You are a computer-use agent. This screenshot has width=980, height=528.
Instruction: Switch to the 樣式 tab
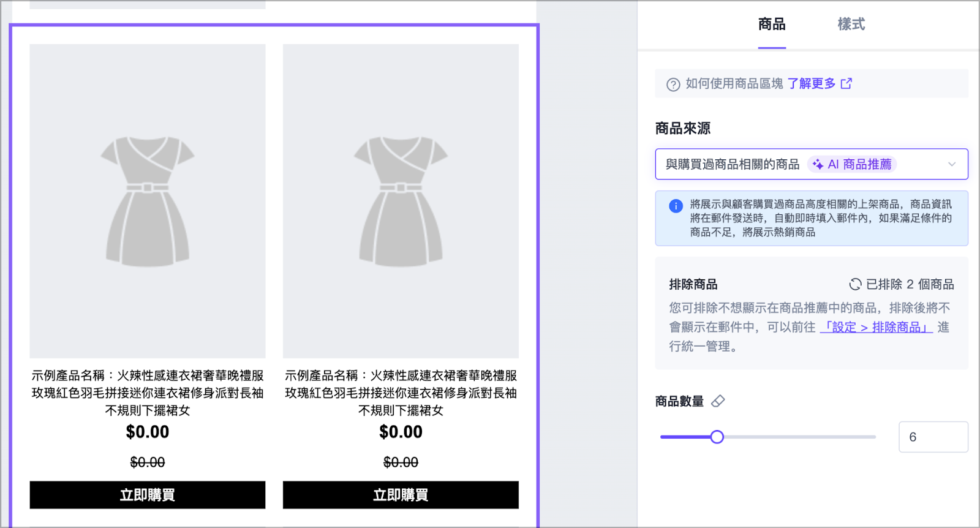click(x=851, y=25)
